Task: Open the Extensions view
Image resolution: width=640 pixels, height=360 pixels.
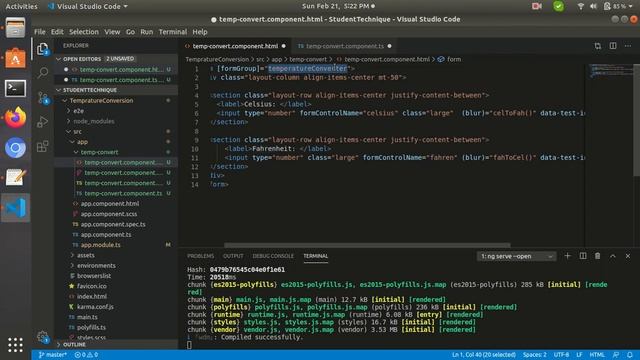Action: [42, 146]
